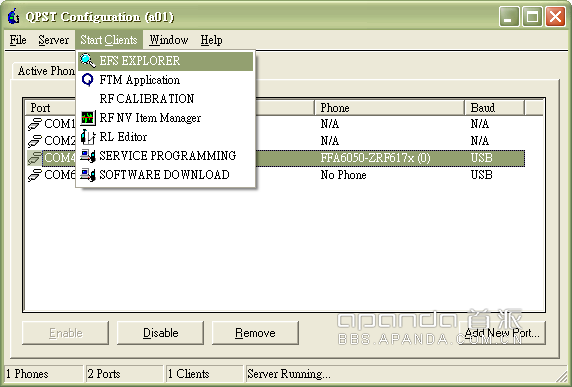Switch to the Active Phones tab
This screenshot has width=572, height=387.
click(x=45, y=71)
